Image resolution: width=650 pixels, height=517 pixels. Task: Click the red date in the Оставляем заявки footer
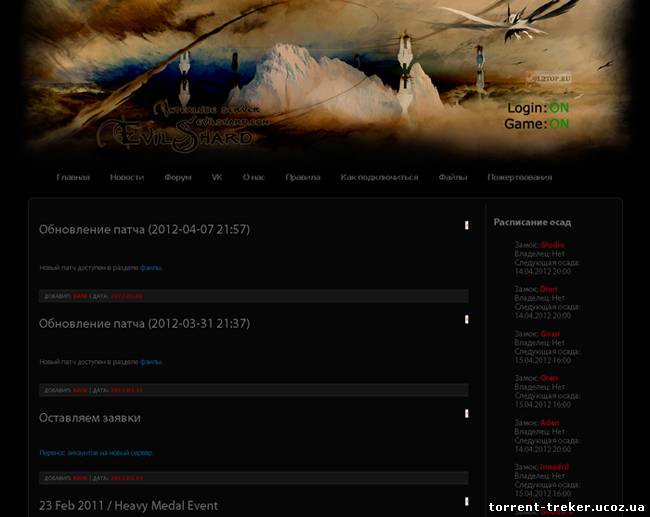pos(127,478)
